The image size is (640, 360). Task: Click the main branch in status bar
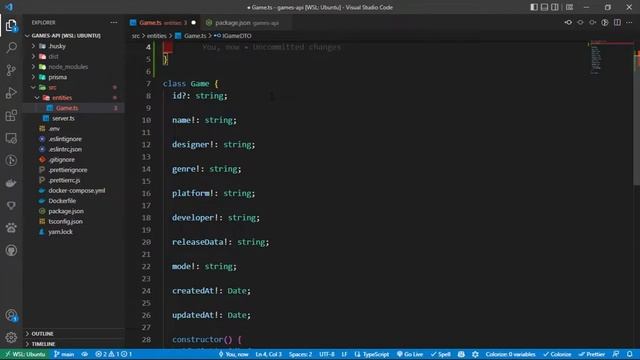(64, 354)
